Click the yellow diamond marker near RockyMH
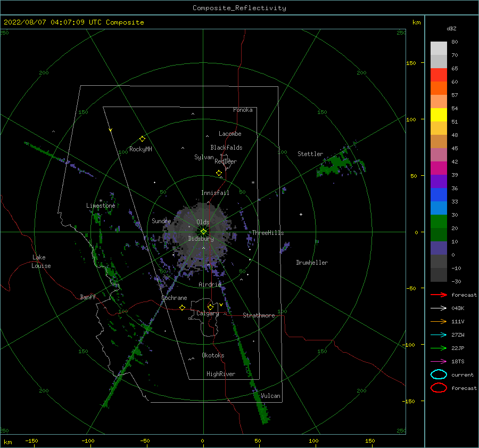Viewport: 479px width, 448px height. click(x=142, y=139)
